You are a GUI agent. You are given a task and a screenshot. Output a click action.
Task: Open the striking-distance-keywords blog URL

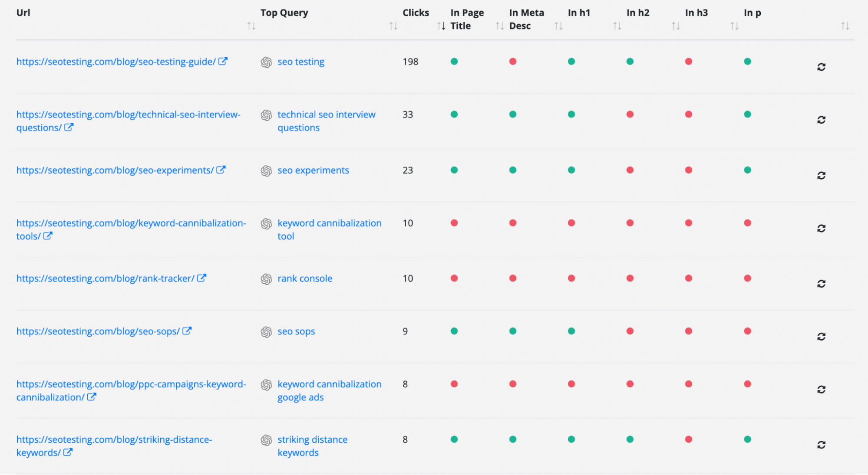(114, 446)
